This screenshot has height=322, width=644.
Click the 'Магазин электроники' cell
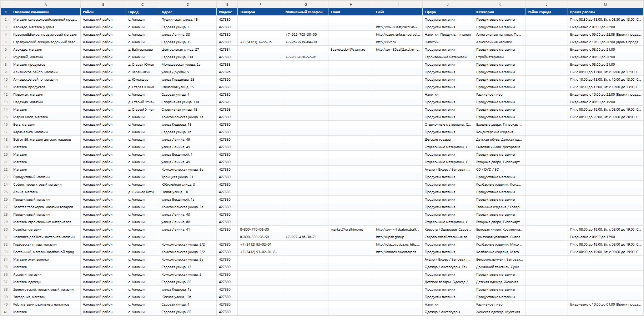tap(46, 260)
